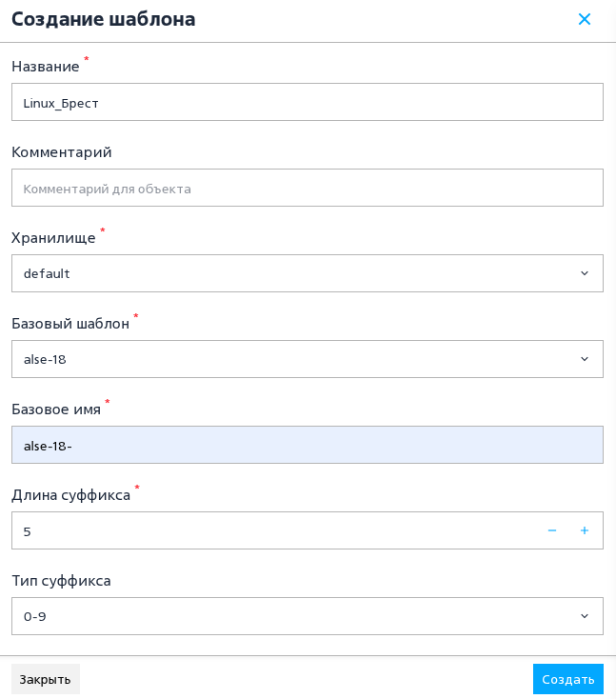Click the Базовый шаблон label text
Screen dimensions: 616x699
pos(70,324)
